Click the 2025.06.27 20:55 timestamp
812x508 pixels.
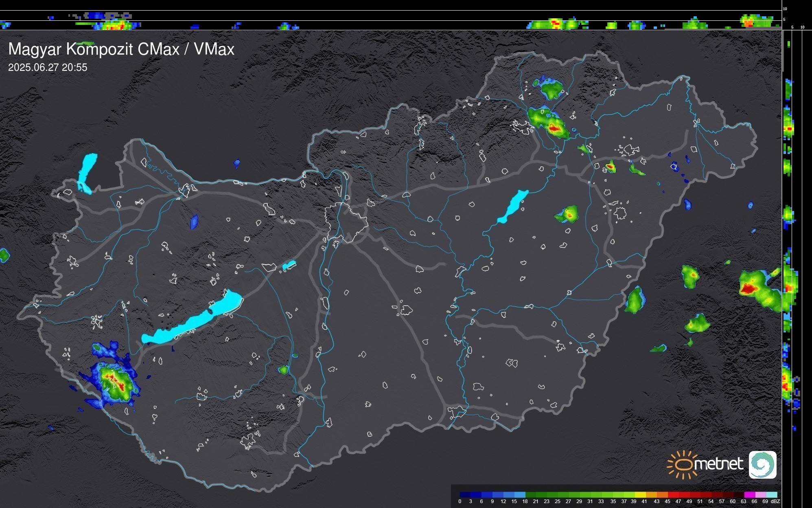pyautogui.click(x=48, y=68)
